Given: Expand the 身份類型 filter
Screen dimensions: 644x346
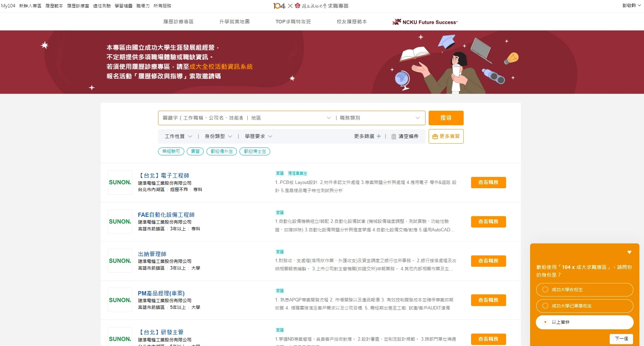Looking at the screenshot, I should point(218,136).
